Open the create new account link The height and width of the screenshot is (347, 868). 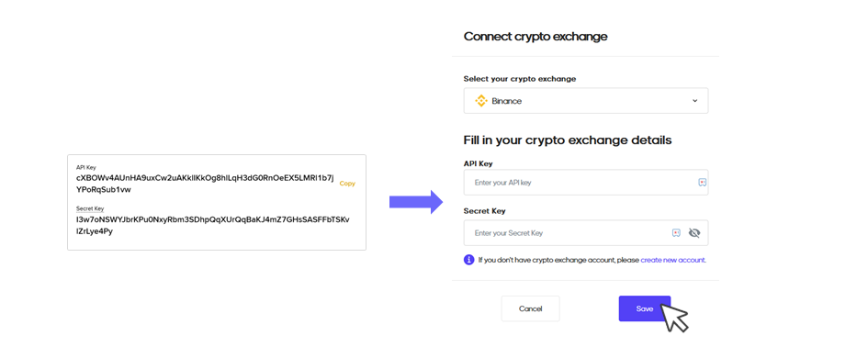[x=672, y=260]
